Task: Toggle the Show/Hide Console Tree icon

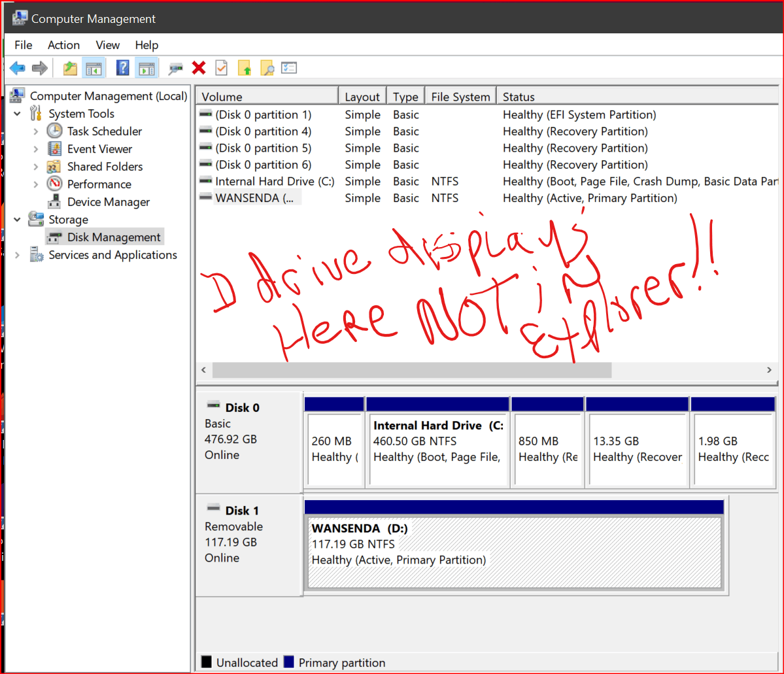Action: tap(94, 68)
